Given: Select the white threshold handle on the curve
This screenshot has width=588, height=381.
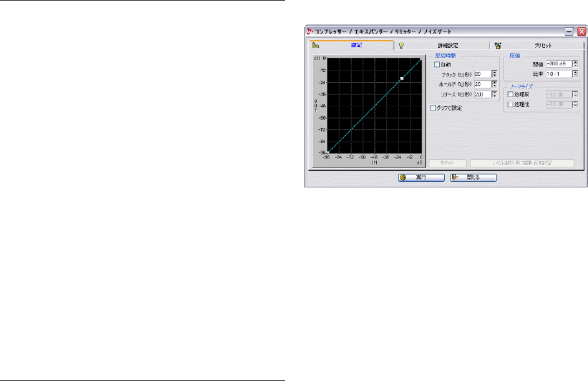Looking at the screenshot, I should (x=402, y=78).
